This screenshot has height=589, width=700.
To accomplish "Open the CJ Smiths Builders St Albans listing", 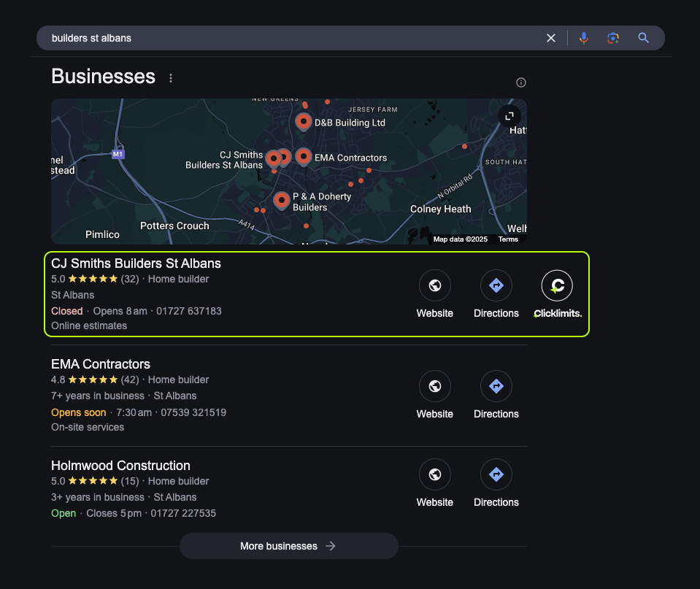I will tap(136, 263).
